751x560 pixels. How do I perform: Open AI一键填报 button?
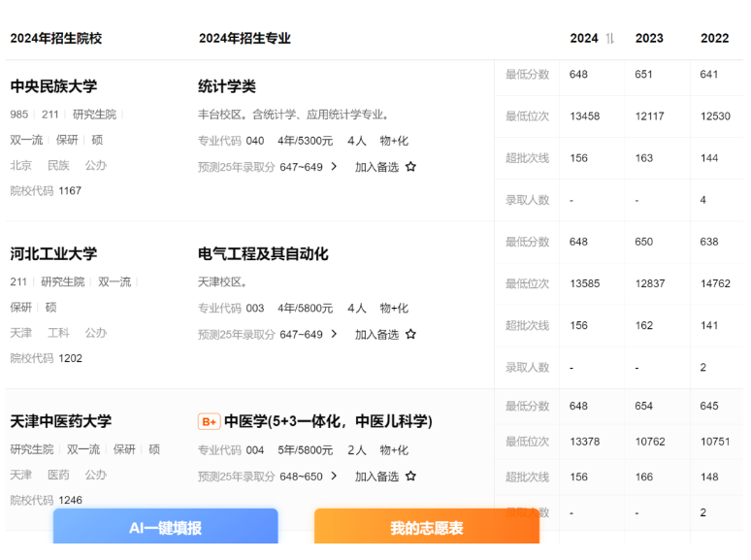tap(166, 526)
